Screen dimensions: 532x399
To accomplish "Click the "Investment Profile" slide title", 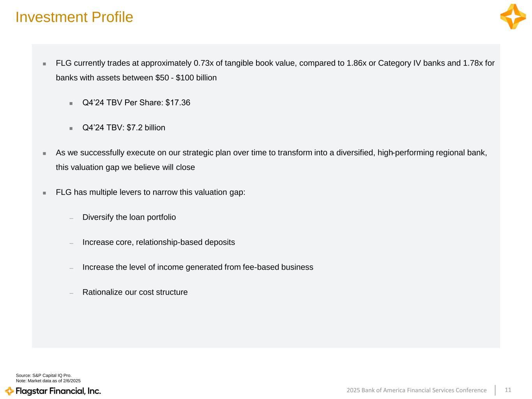I will [x=74, y=17].
